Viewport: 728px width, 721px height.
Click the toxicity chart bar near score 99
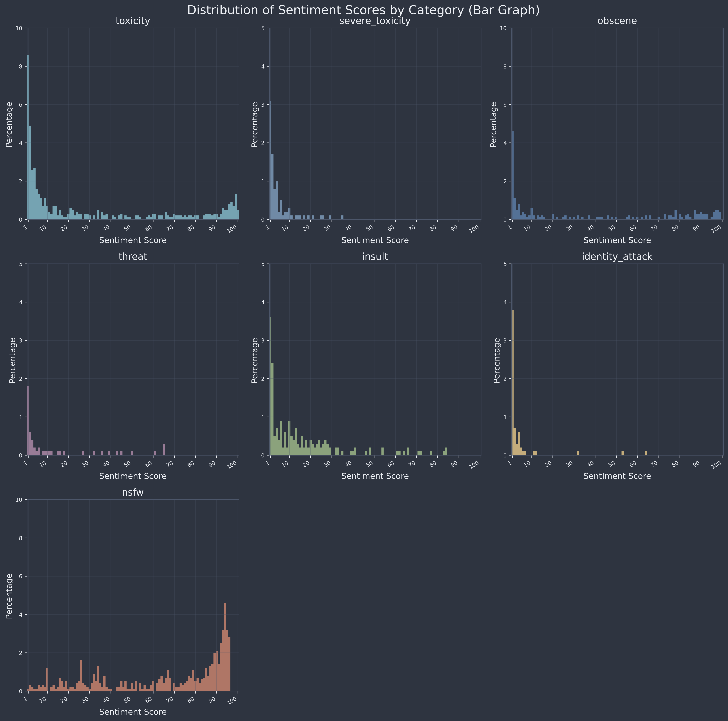click(x=235, y=207)
